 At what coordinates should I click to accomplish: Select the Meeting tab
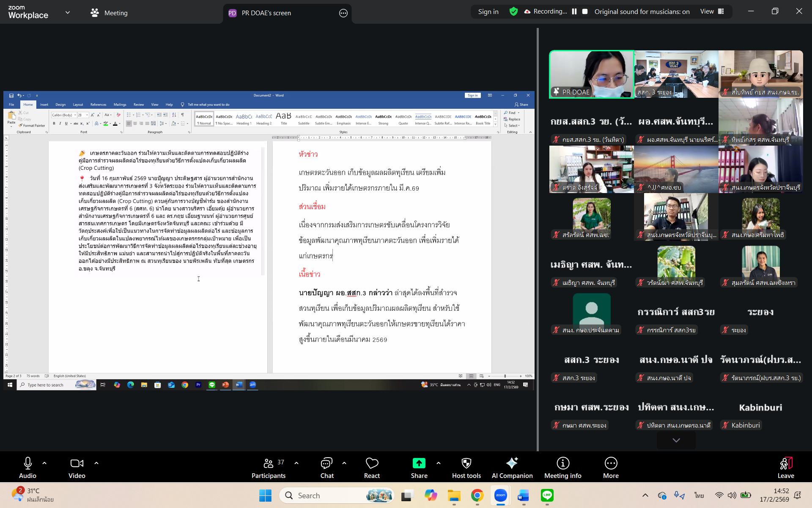109,13
